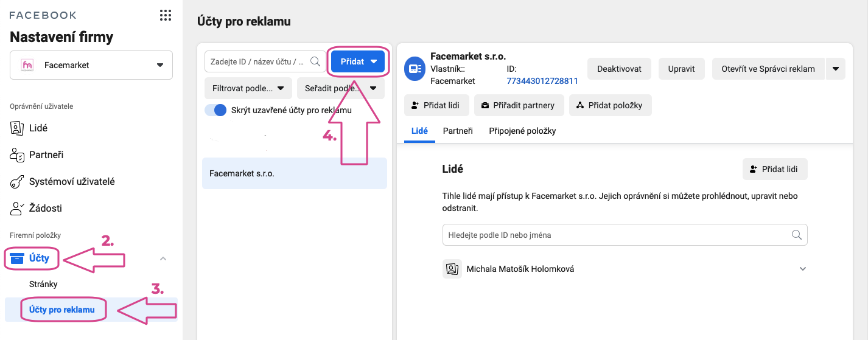
Task: Open the Přidat dropdown button
Action: 358,61
